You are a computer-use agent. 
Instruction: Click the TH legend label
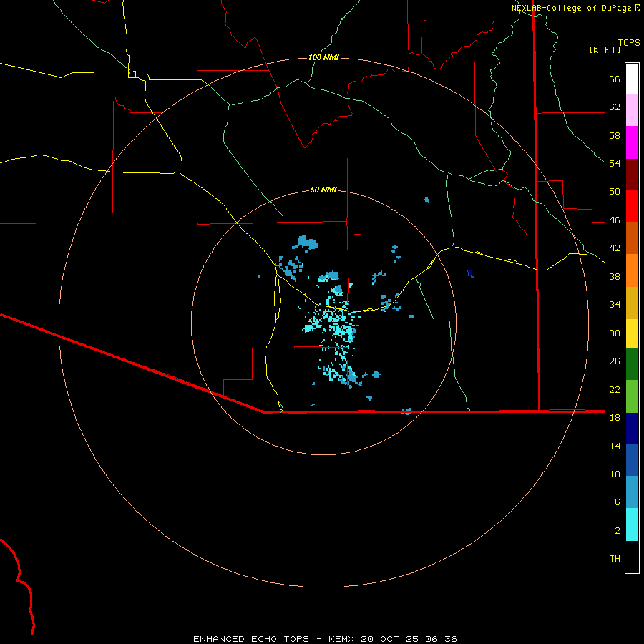[x=615, y=559]
